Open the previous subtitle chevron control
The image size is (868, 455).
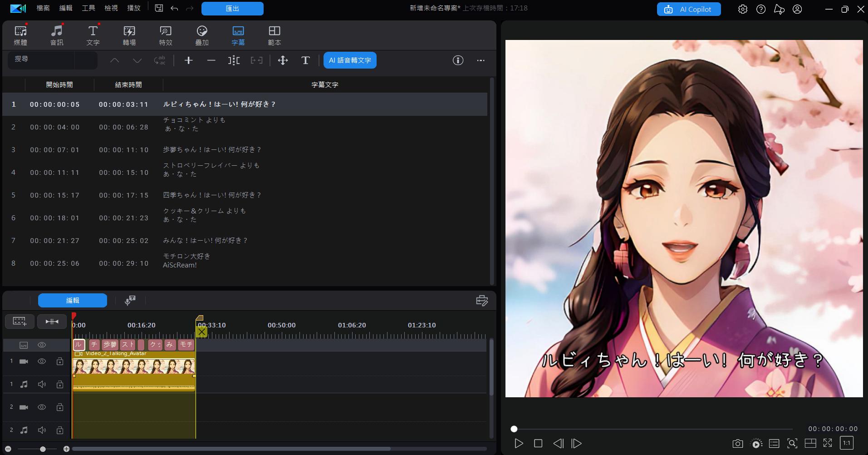pos(115,60)
